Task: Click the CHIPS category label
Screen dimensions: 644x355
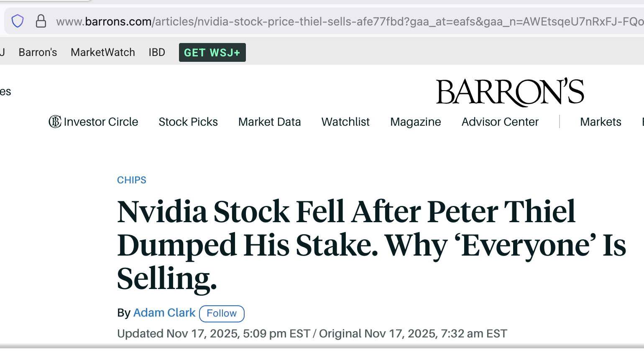Action: 132,180
